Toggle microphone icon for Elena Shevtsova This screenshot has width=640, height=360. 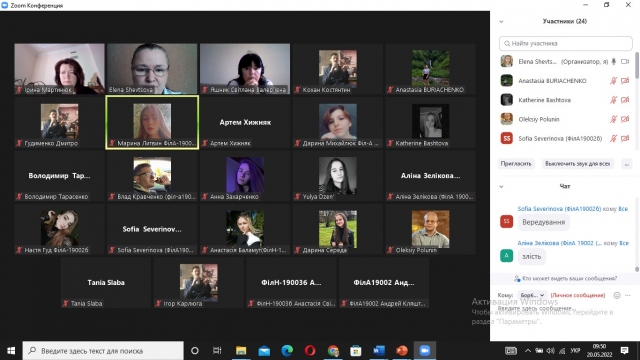pyautogui.click(x=613, y=62)
